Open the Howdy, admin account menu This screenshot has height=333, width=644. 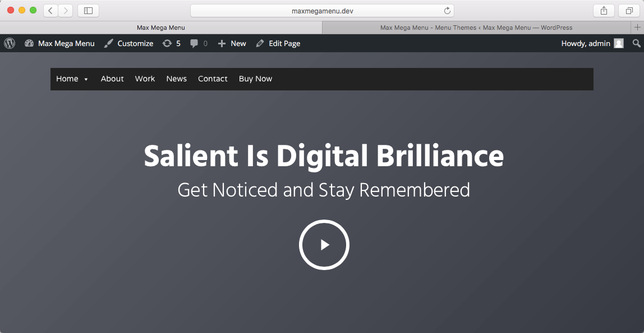click(x=592, y=43)
